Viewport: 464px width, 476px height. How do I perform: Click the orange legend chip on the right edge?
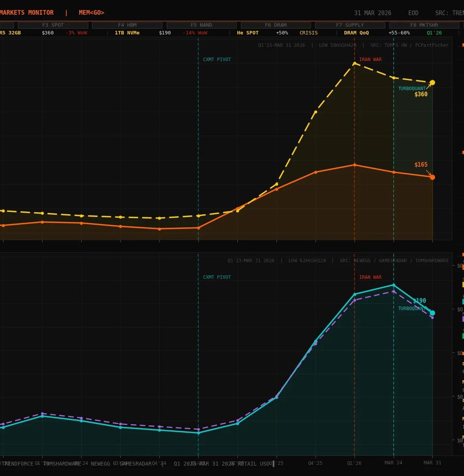[x=462, y=266]
